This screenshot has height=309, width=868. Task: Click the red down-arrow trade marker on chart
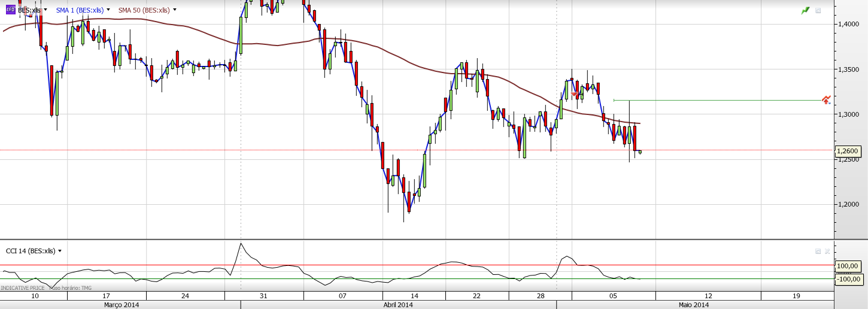coord(575,95)
